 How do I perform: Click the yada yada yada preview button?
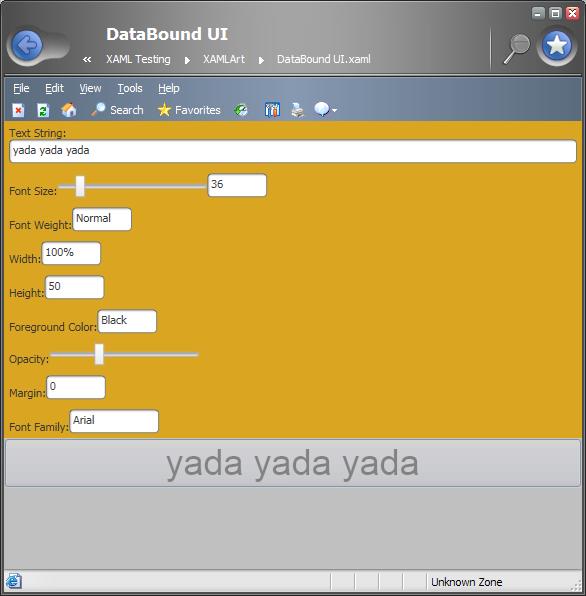(x=293, y=463)
